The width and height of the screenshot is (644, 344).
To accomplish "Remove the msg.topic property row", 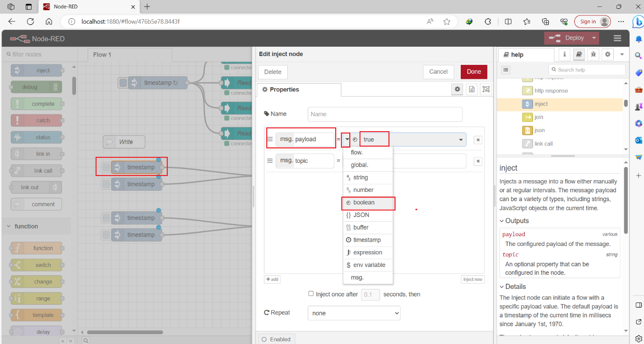I will [x=478, y=161].
